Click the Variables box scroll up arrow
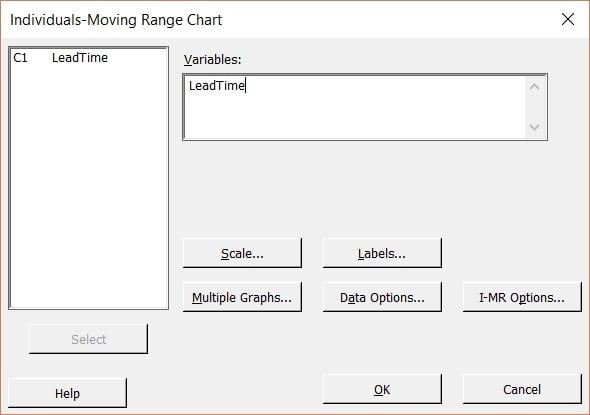The width and height of the screenshot is (590, 415). click(x=534, y=87)
